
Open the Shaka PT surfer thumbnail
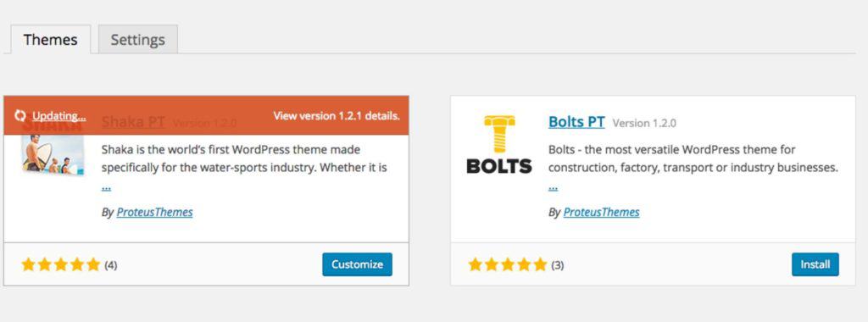point(53,154)
